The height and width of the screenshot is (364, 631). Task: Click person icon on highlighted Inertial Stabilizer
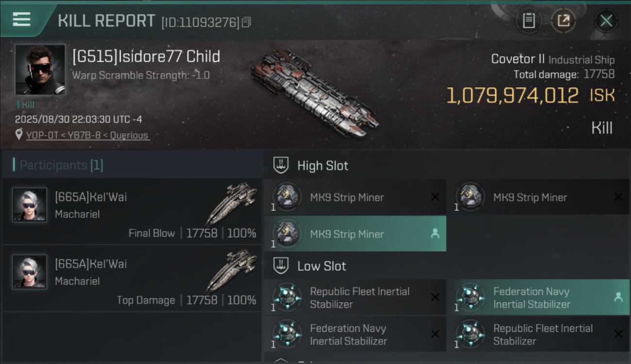618,298
